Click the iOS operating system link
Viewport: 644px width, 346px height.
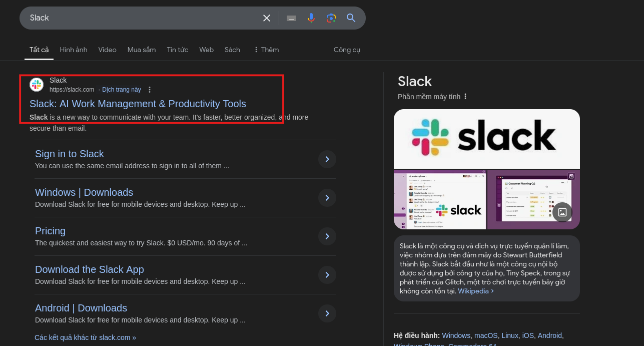pos(528,335)
